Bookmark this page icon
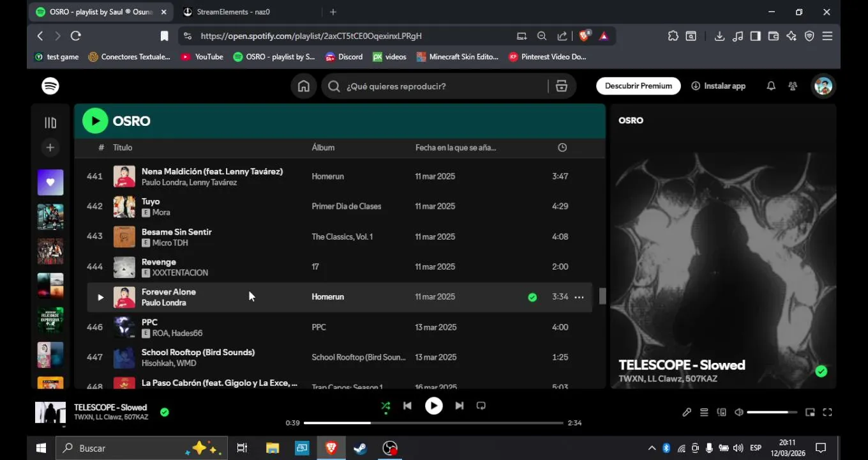Image resolution: width=868 pixels, height=460 pixels. tap(164, 36)
